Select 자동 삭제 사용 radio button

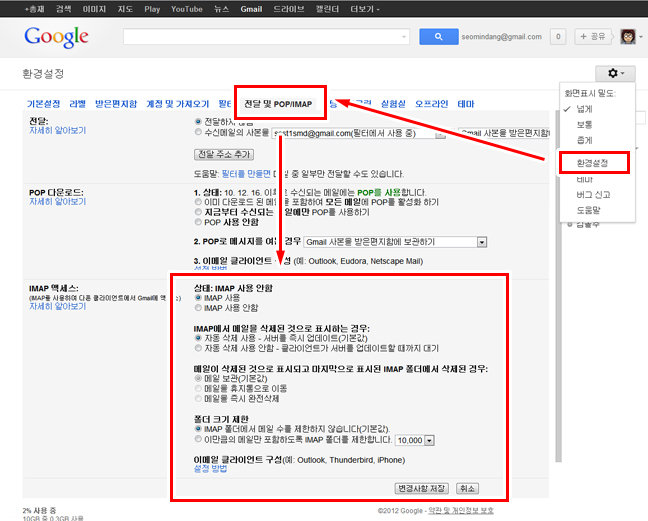198,338
